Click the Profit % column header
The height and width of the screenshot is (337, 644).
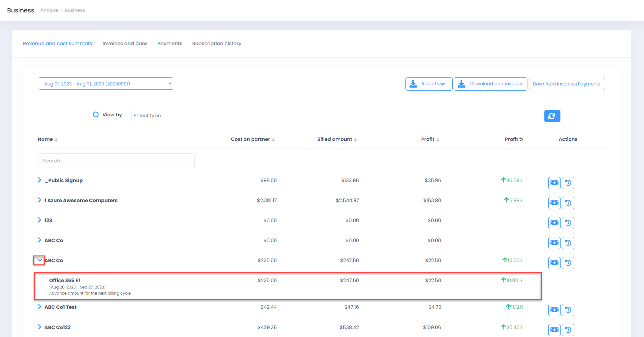pos(514,139)
